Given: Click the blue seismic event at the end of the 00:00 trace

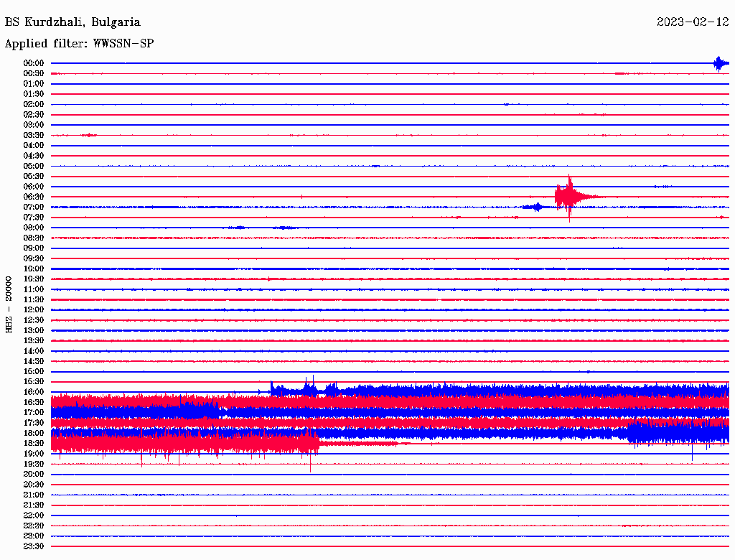Looking at the screenshot, I should pos(720,63).
